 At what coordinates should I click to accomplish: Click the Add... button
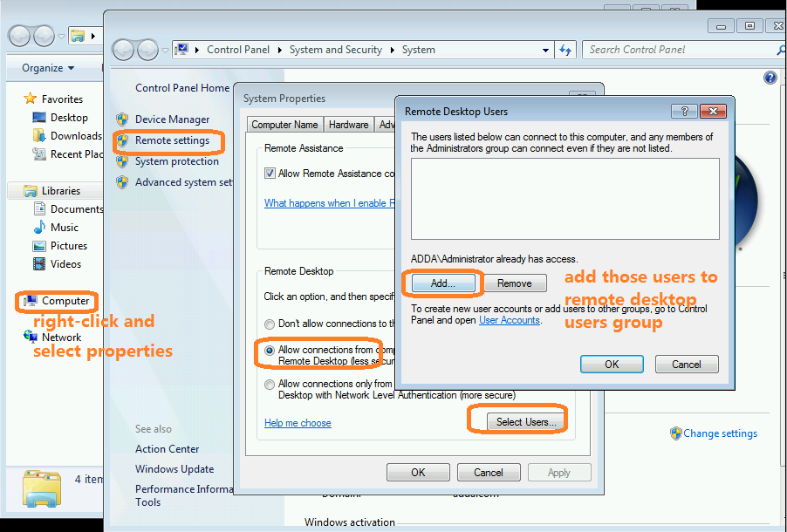point(443,283)
